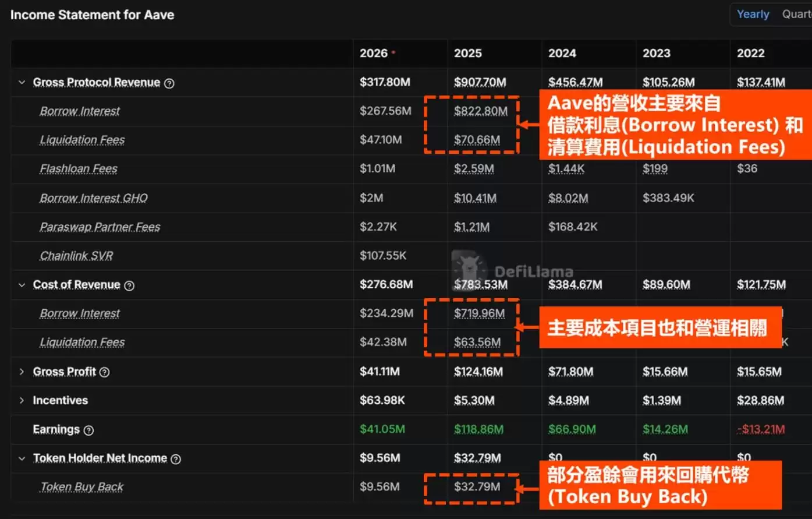Viewport: 812px width, 519px height.
Task: Click the Paraswap Partner Fees row label
Action: 100,227
